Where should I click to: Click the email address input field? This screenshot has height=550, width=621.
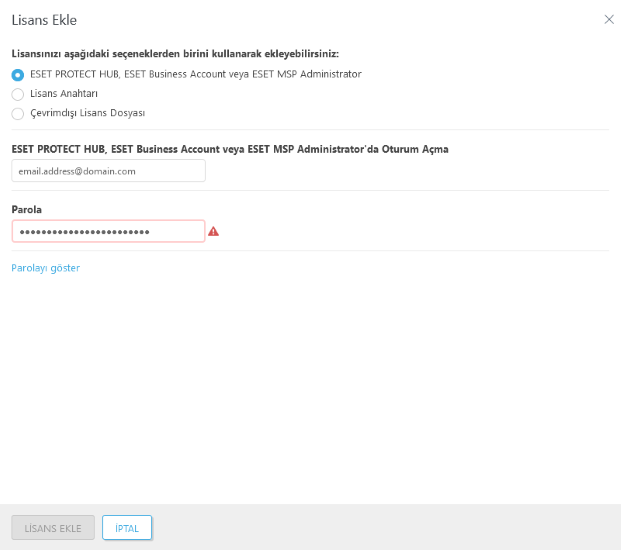[x=109, y=171]
